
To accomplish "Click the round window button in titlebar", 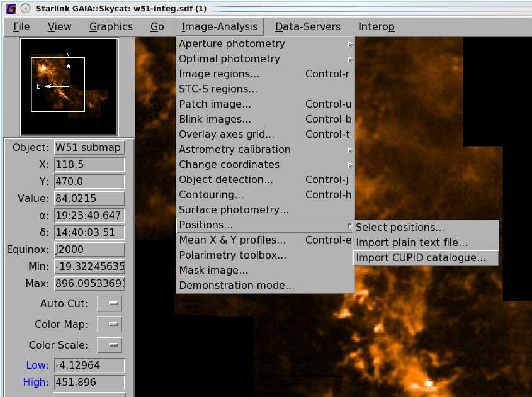I will pyautogui.click(x=25, y=9).
